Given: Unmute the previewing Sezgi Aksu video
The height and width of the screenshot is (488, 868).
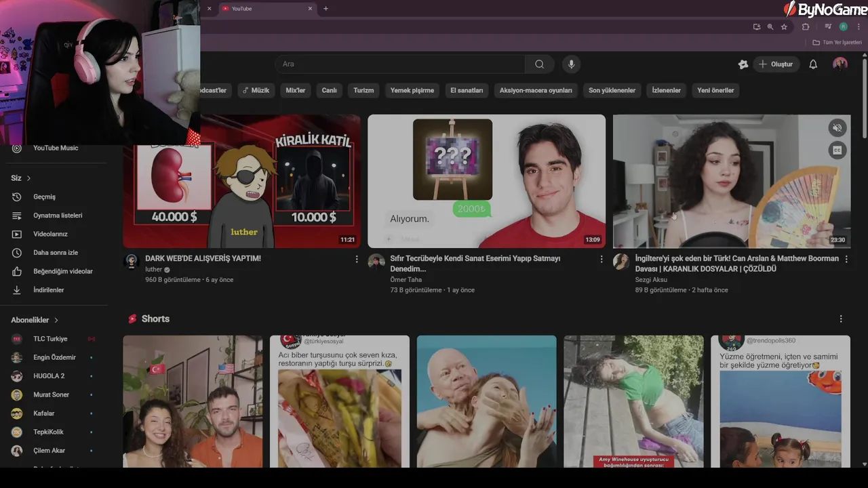Looking at the screenshot, I should pos(837,127).
